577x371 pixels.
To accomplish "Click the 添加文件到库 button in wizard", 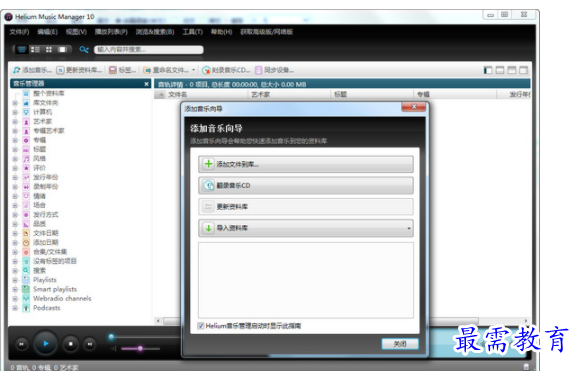I will click(x=305, y=164).
